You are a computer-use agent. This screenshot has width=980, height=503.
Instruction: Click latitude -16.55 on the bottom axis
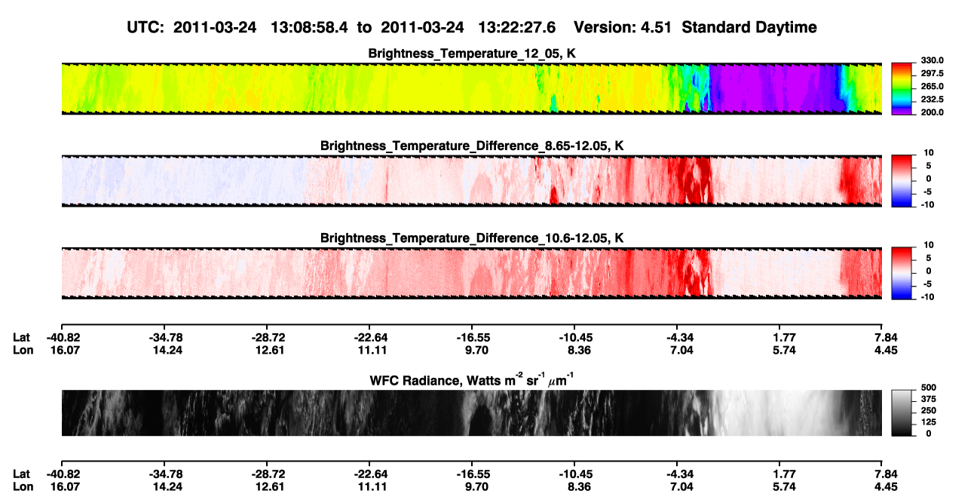(x=473, y=474)
